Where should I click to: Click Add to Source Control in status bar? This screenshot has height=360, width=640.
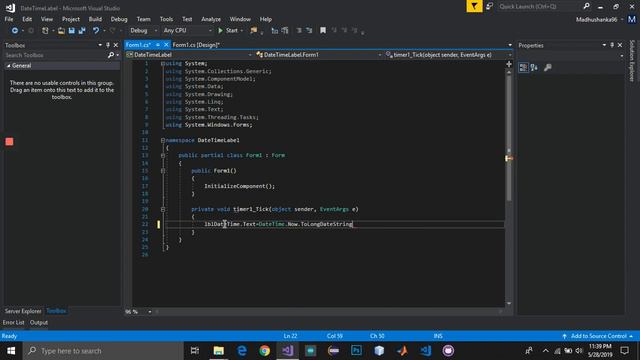pos(598,336)
